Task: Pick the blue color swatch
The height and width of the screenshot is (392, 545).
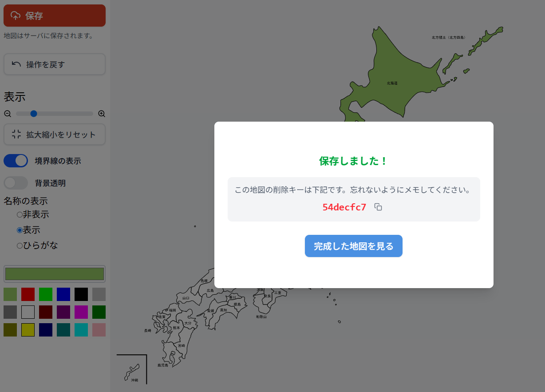Action: click(x=63, y=294)
